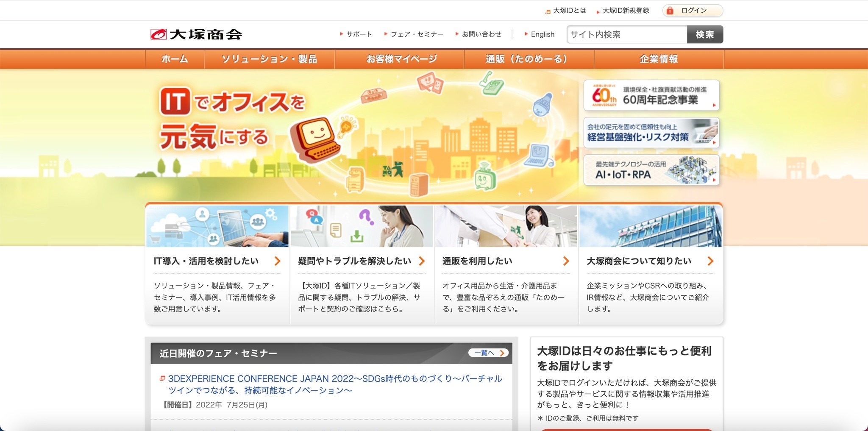The image size is (868, 431).
Task: Click the 近日開催のフェア・セミナー heading
Action: point(218,353)
